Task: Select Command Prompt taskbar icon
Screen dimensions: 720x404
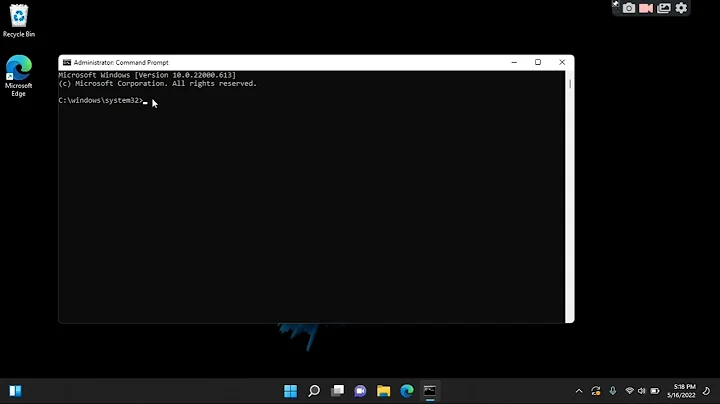Action: [430, 391]
